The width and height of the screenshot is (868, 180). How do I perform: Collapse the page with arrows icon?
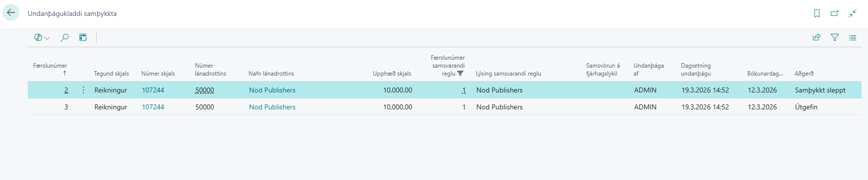[x=853, y=13]
